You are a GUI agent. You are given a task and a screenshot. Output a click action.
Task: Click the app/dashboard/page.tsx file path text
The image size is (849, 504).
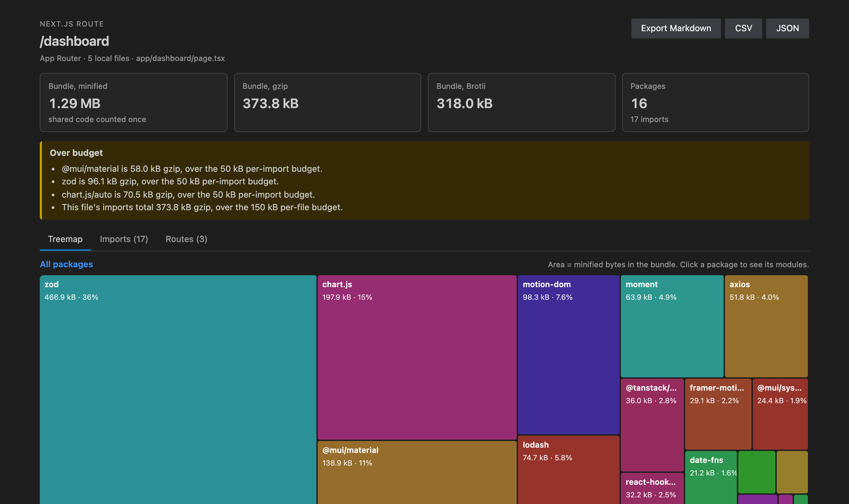pyautogui.click(x=180, y=58)
